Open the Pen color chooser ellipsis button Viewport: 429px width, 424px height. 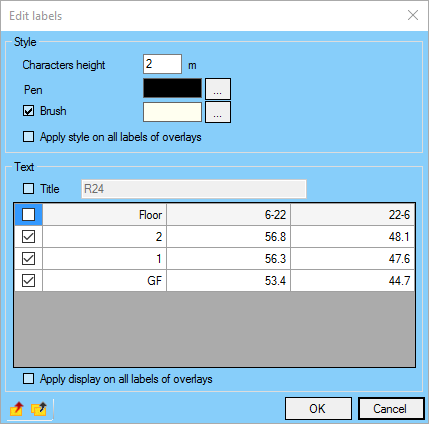point(218,89)
